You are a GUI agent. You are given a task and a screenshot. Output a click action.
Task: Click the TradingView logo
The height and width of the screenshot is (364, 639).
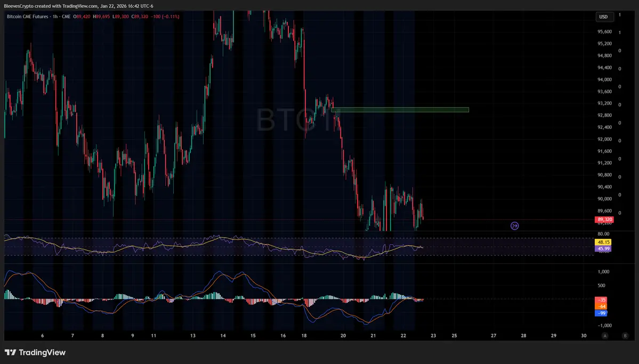(x=35, y=353)
